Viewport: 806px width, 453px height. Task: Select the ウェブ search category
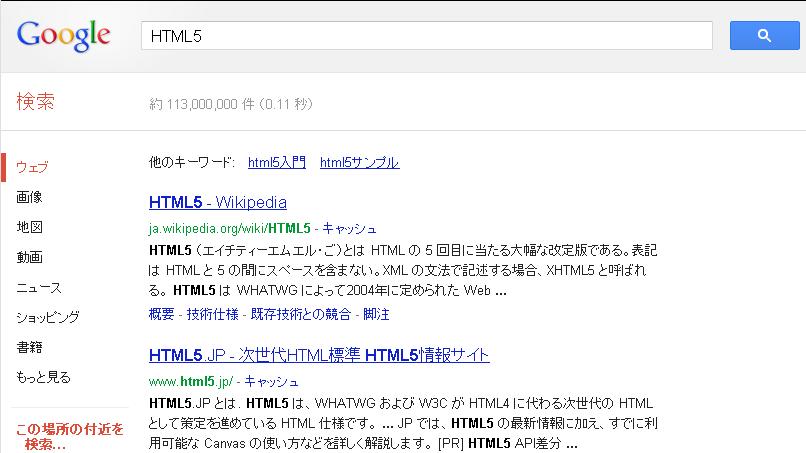[x=32, y=167]
